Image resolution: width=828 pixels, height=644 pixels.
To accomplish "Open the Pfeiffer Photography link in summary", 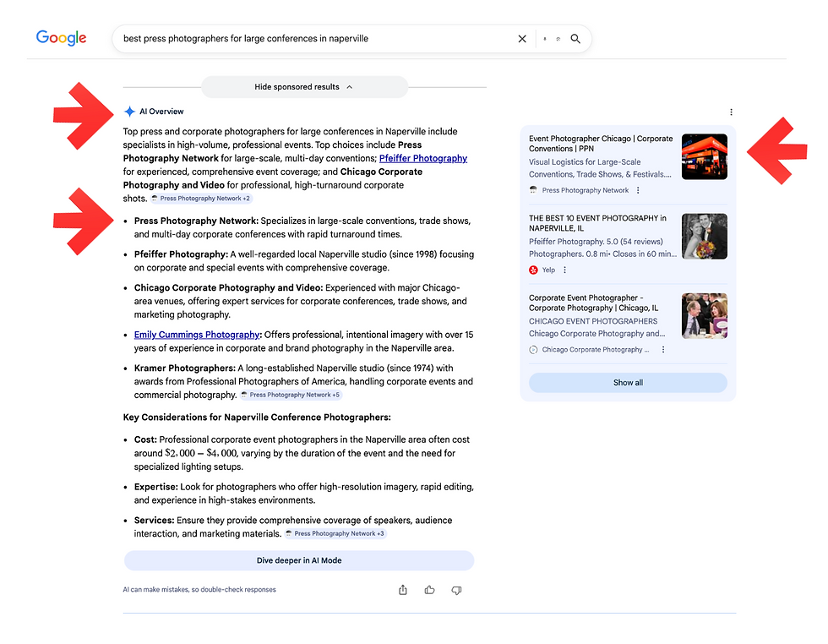I will pyautogui.click(x=423, y=158).
